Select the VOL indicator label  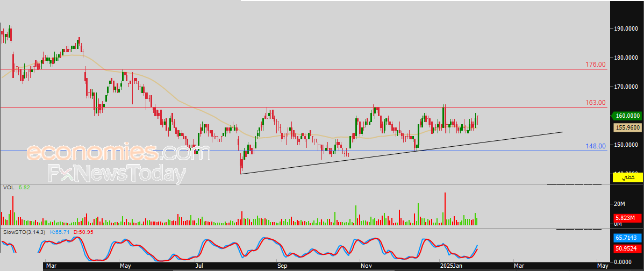coord(8,187)
